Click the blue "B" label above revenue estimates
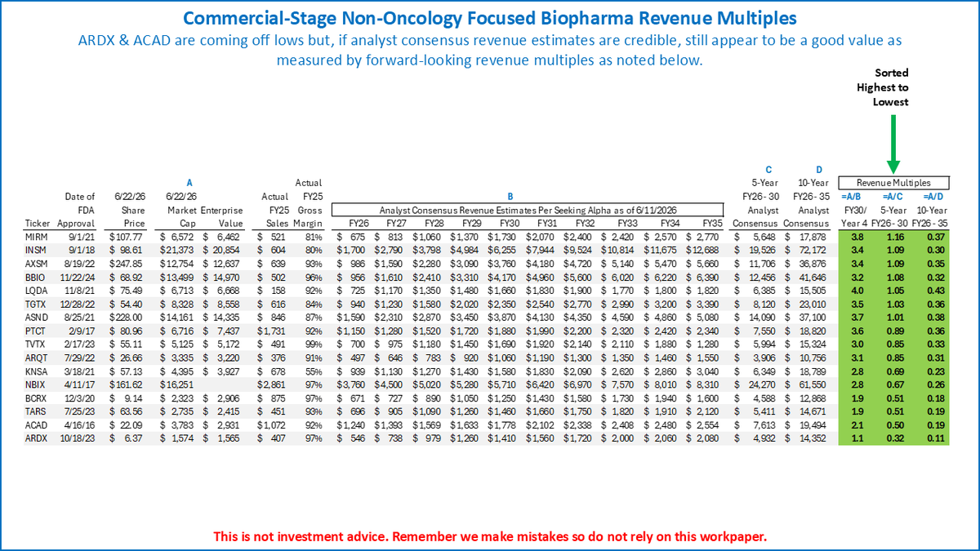This screenshot has height=551, width=980. coord(510,195)
